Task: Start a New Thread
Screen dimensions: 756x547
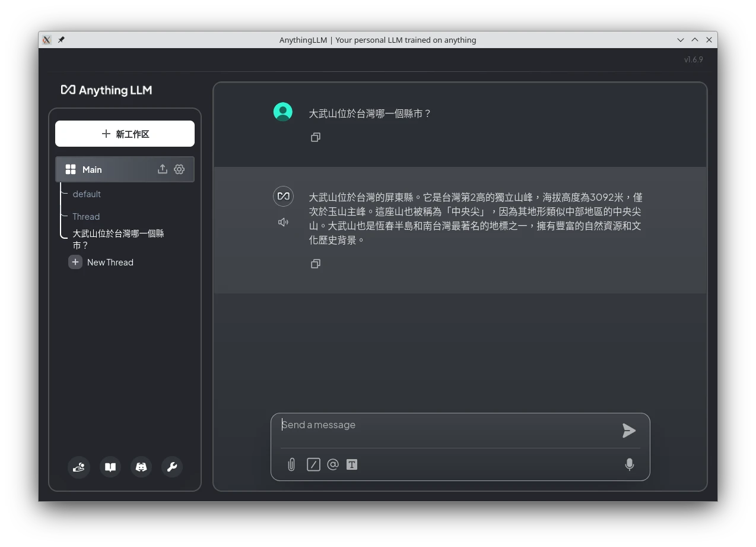Action: pyautogui.click(x=110, y=263)
